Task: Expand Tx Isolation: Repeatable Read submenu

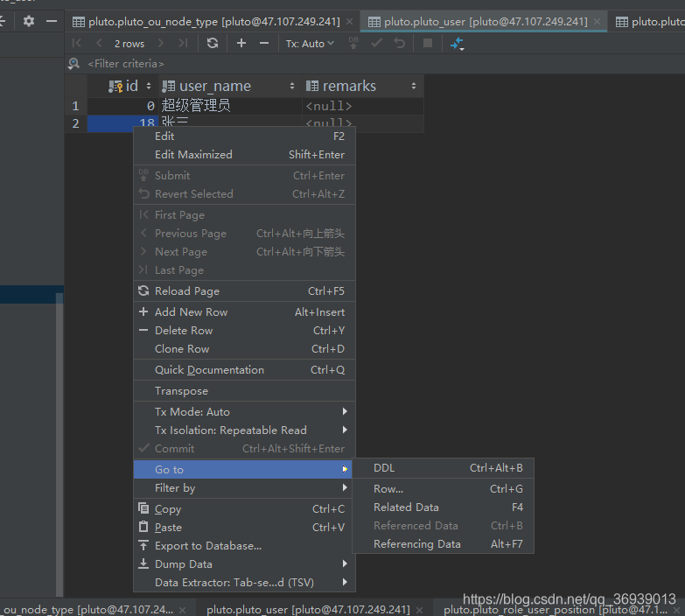Action: (x=245, y=430)
